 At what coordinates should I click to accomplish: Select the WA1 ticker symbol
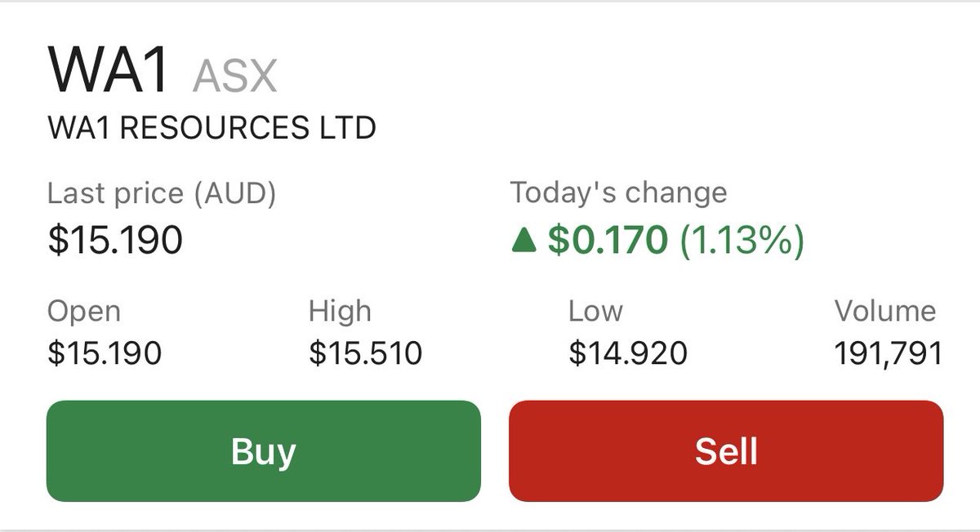109,71
